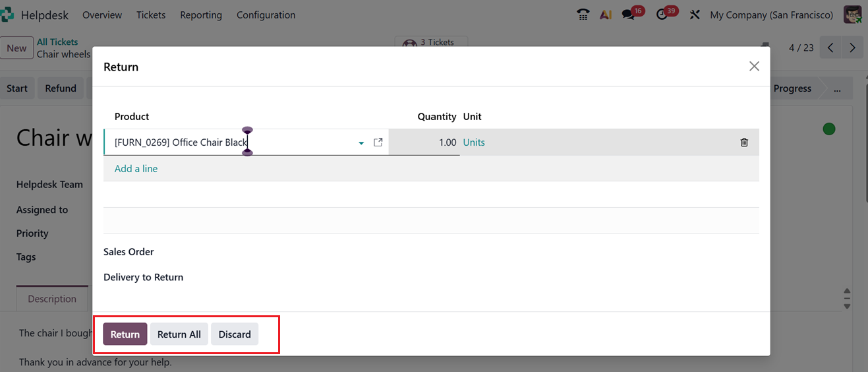This screenshot has width=868, height=372.
Task: Open the VoIP phone icon
Action: point(583,15)
